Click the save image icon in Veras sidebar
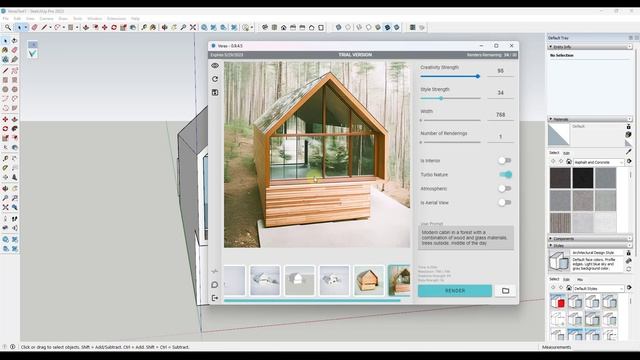 [x=215, y=93]
